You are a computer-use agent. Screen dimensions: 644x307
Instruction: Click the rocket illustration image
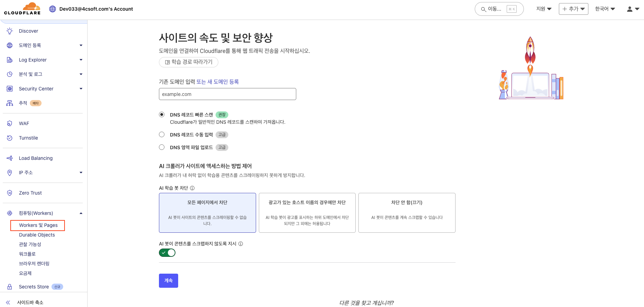pyautogui.click(x=531, y=68)
